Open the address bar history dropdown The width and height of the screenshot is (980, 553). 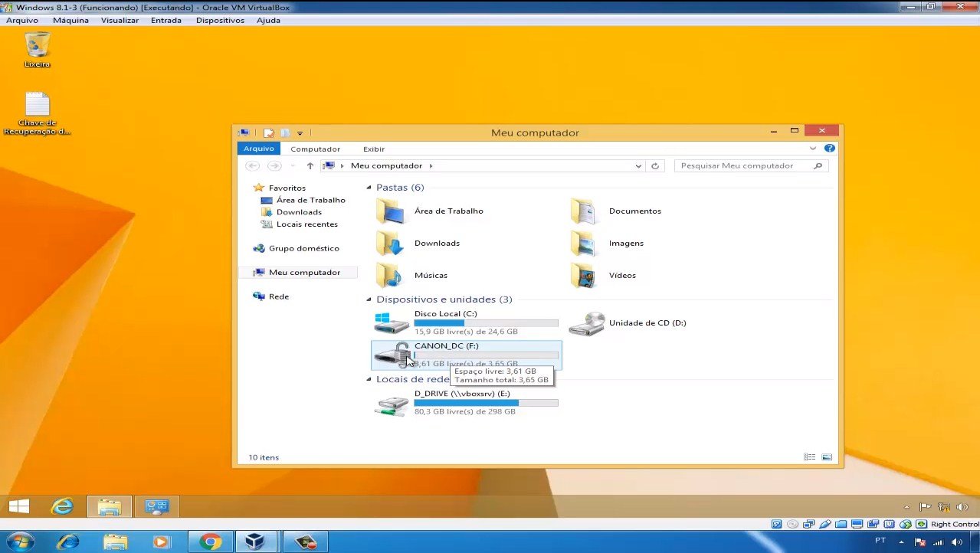tap(639, 165)
